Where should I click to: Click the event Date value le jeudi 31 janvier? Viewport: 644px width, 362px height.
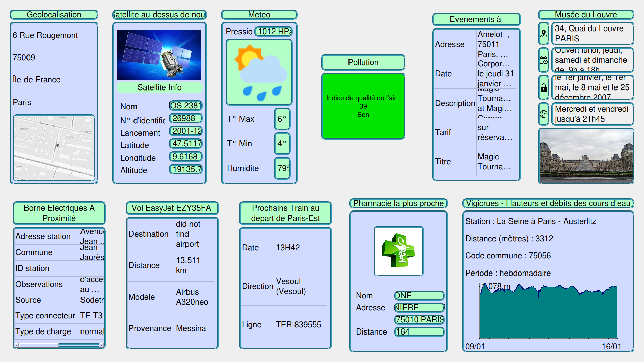click(496, 74)
